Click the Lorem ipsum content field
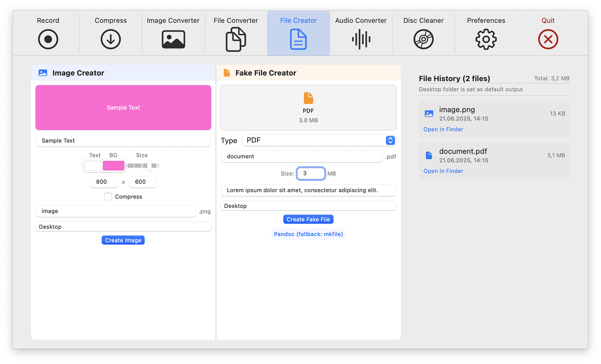Screen dimensions: 601x364 (308, 190)
